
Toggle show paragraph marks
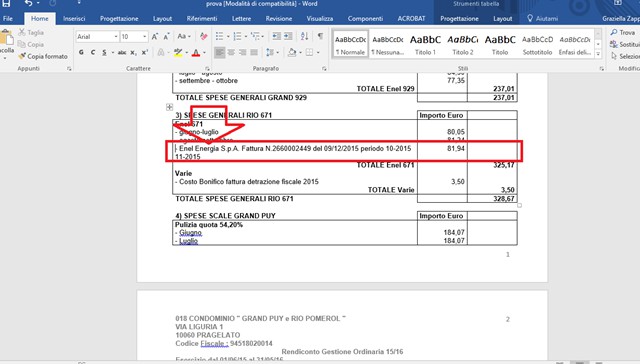point(320,36)
